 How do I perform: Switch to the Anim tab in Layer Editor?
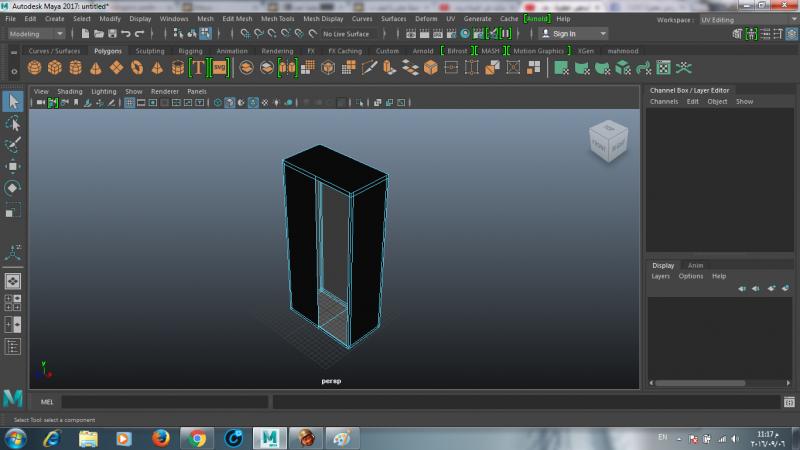point(695,265)
